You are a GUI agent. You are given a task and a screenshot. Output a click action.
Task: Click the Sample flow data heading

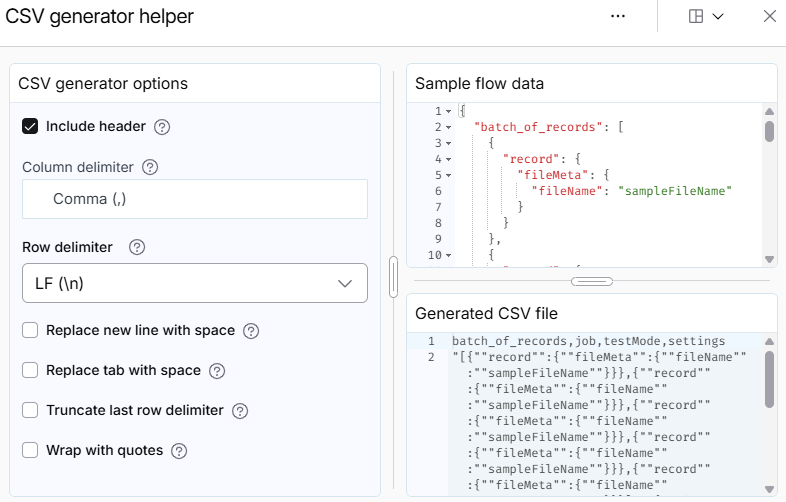coord(479,83)
